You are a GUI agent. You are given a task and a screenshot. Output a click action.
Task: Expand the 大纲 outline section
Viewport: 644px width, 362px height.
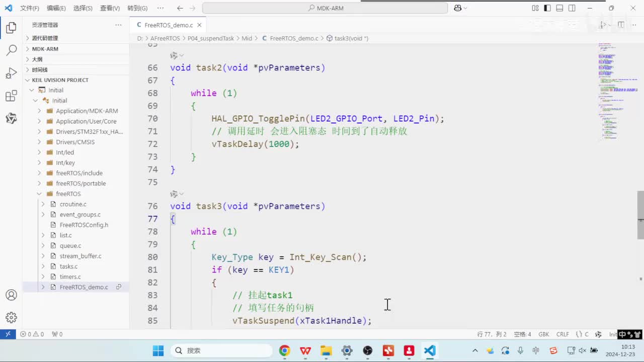tap(75, 59)
